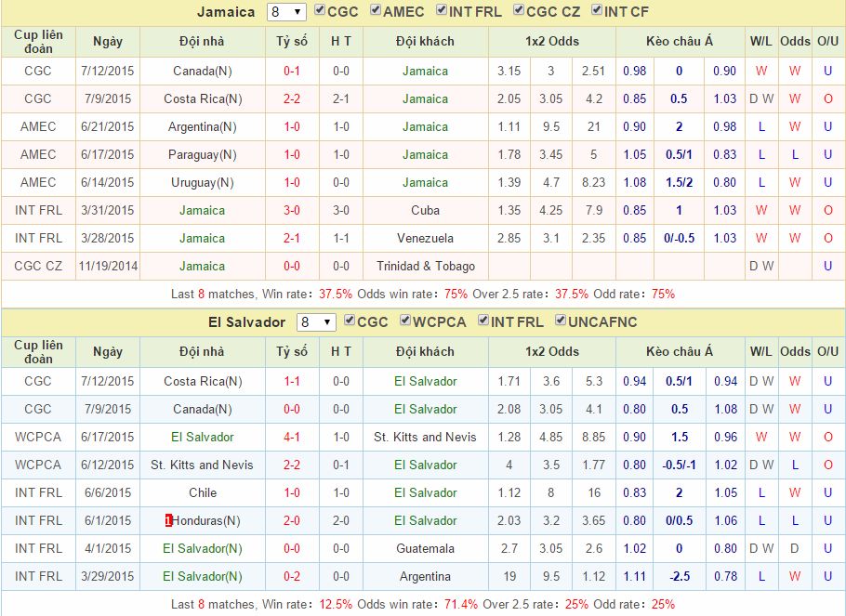Select the 3/29/2015 date cell

pos(107,577)
